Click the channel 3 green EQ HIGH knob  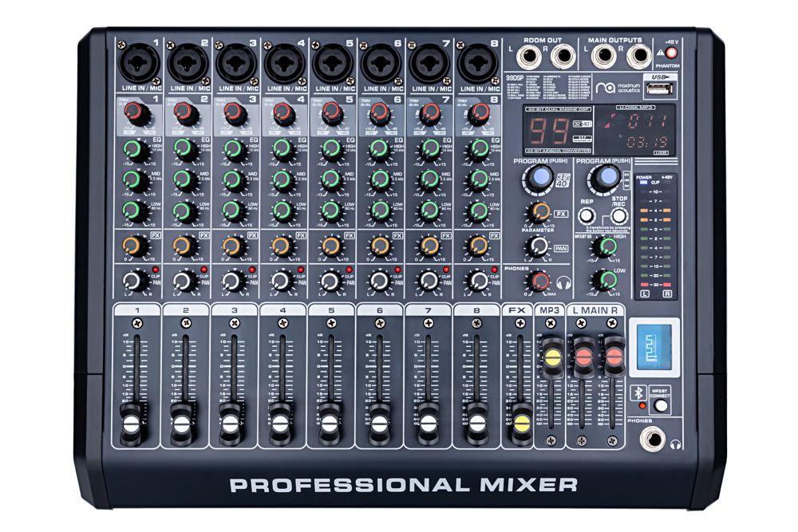click(x=231, y=148)
